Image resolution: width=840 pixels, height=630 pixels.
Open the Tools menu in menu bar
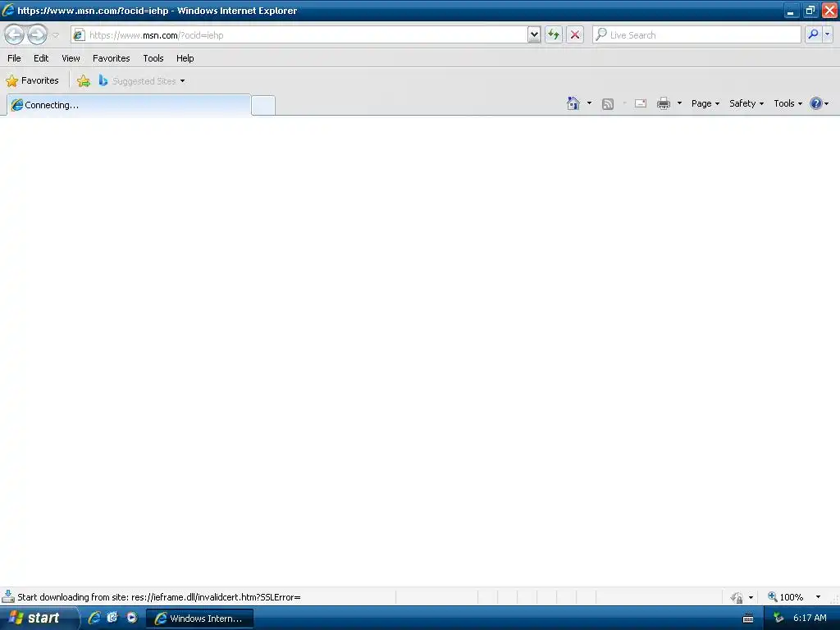[153, 58]
